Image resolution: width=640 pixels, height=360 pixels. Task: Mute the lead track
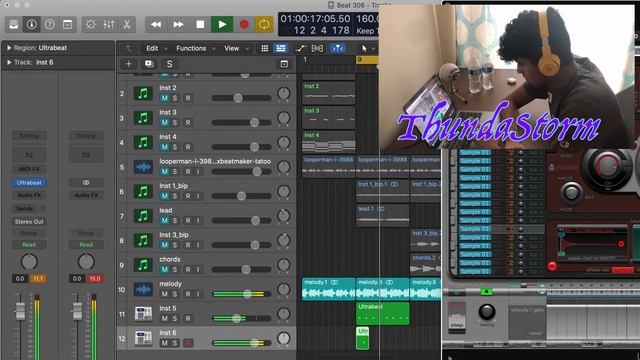(164, 220)
